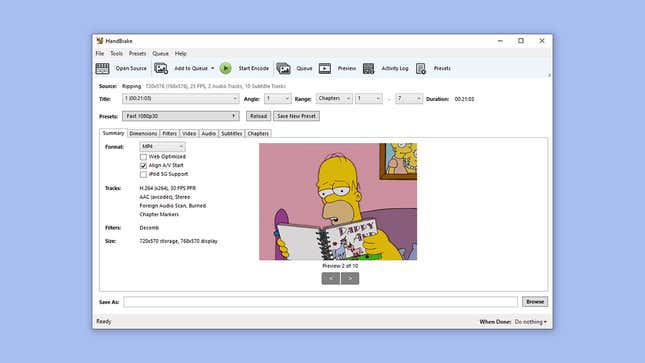The image size is (645, 363).
Task: Show the next preview image
Action: [x=350, y=279]
